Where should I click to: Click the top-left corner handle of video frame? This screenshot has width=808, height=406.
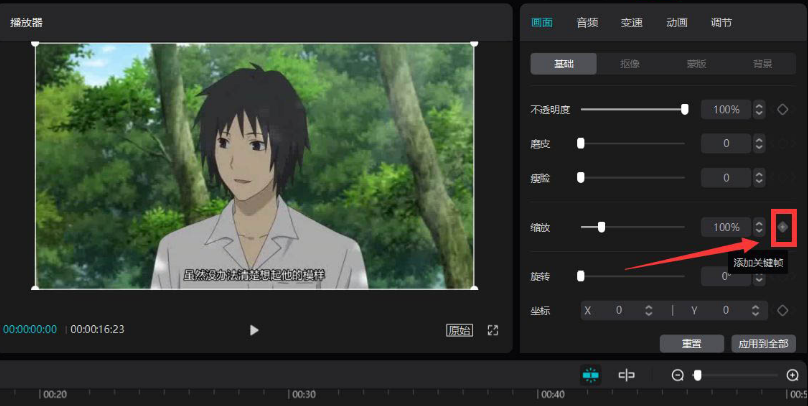[36, 44]
